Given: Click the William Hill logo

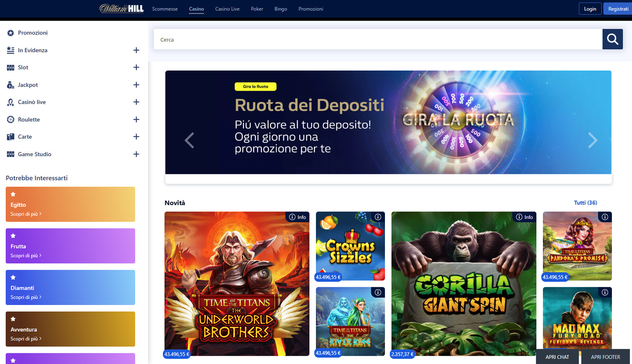Looking at the screenshot, I should point(121,9).
